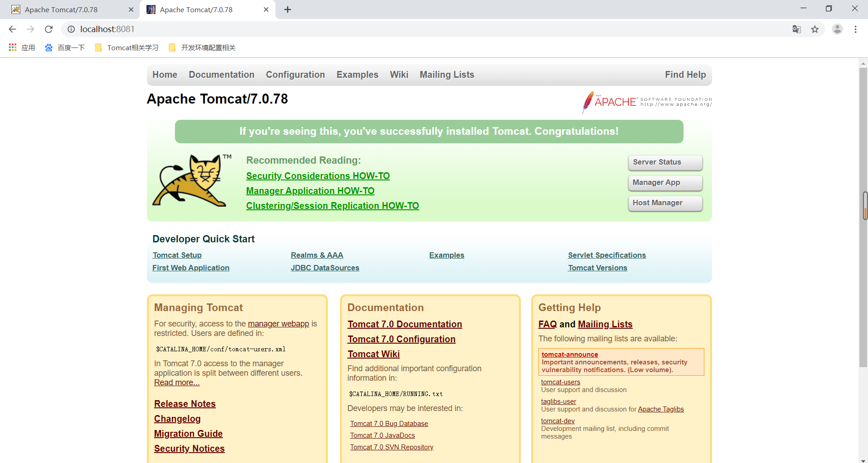The image size is (868, 463).
Task: Open the Release Notes link
Action: click(x=185, y=404)
